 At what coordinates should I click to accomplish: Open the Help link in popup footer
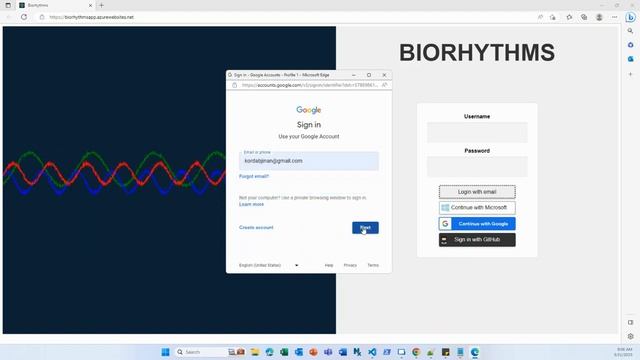tap(329, 265)
